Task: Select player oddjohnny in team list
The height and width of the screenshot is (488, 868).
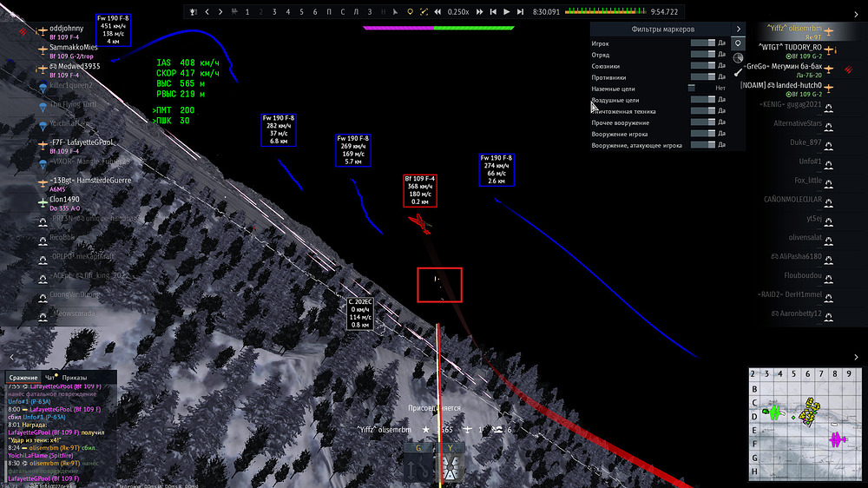Action: click(67, 29)
